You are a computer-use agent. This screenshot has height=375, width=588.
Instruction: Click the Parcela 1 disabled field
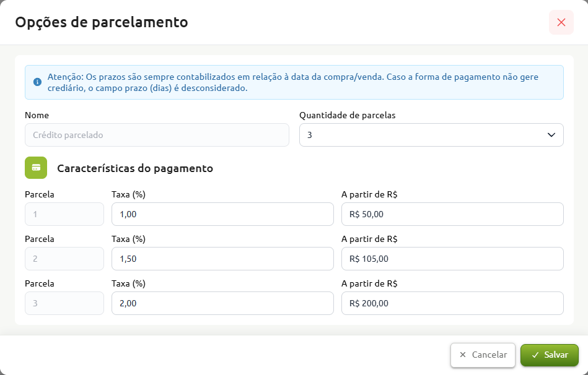click(64, 214)
